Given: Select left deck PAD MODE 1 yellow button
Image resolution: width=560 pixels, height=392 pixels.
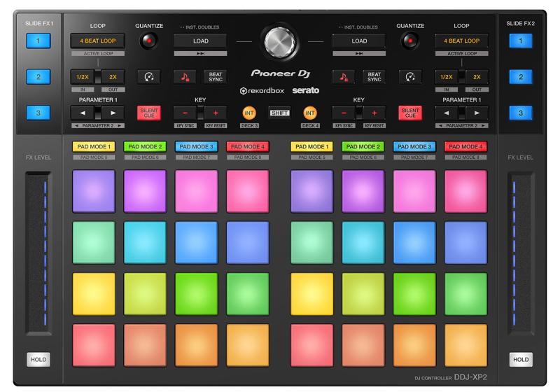Looking at the screenshot, I should 94,147.
